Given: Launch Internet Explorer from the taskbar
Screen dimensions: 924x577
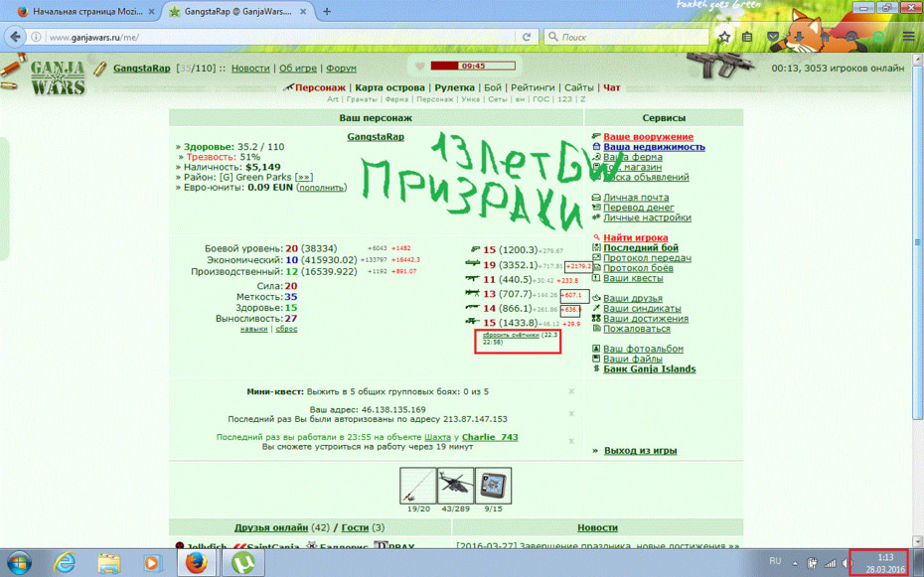Looking at the screenshot, I should pos(64,563).
